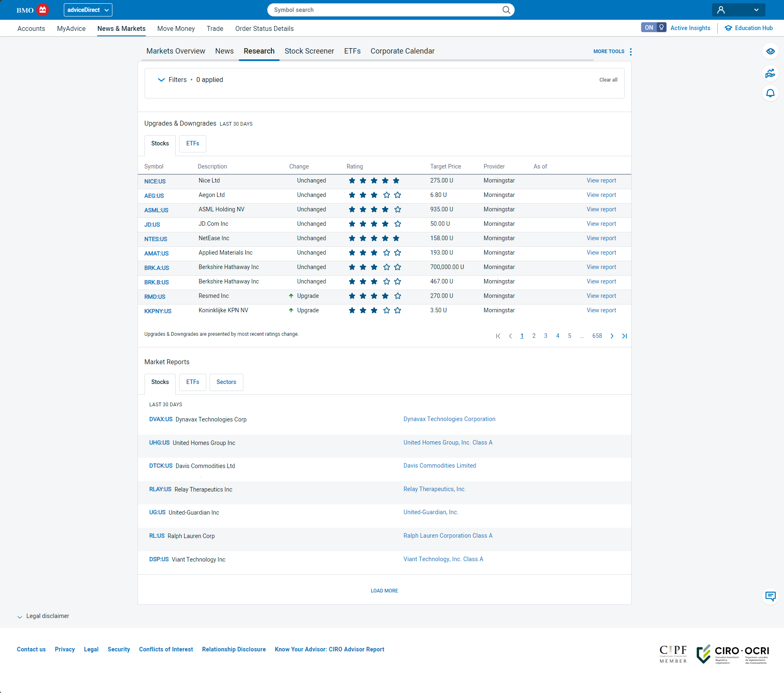Viewport: 784px width, 693px height.
Task: Open Move Money menu
Action: (x=176, y=28)
